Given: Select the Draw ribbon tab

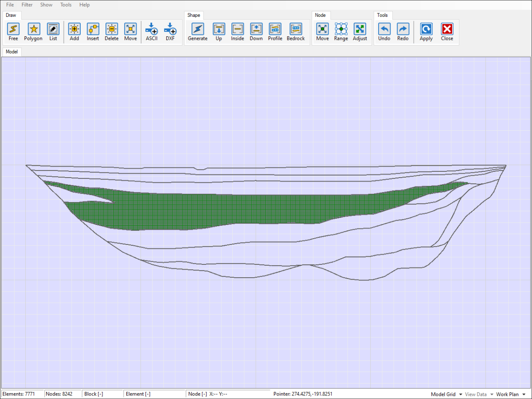Looking at the screenshot, I should click(x=11, y=15).
